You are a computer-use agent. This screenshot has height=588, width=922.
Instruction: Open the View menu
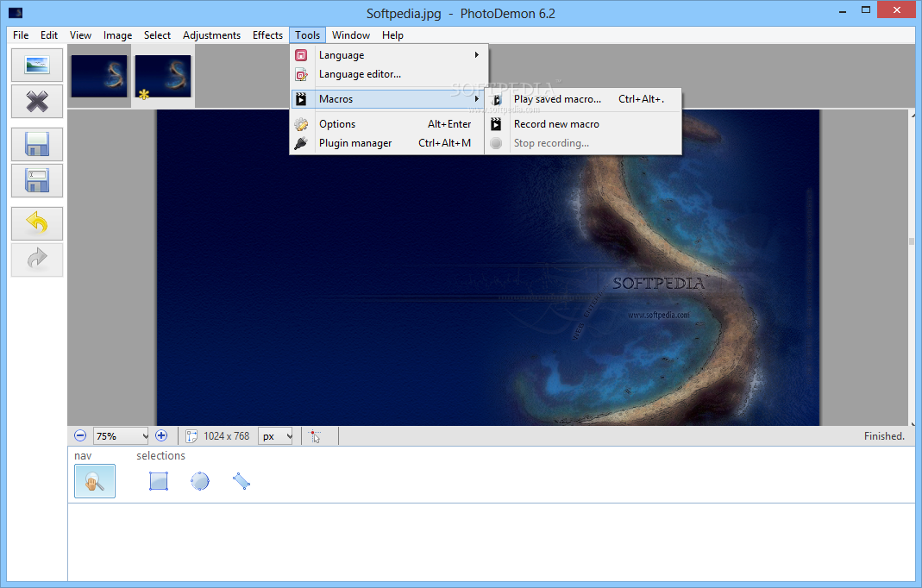tap(80, 35)
